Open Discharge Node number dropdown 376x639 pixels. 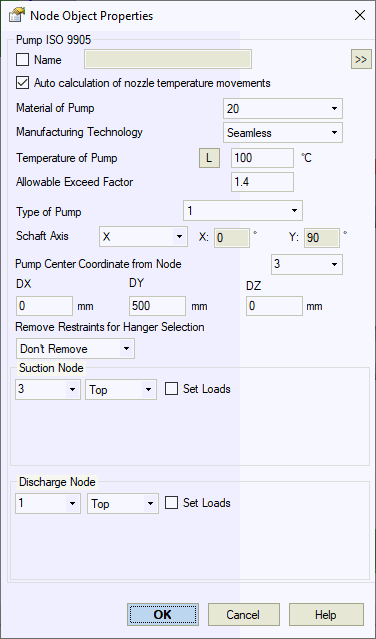(48, 504)
